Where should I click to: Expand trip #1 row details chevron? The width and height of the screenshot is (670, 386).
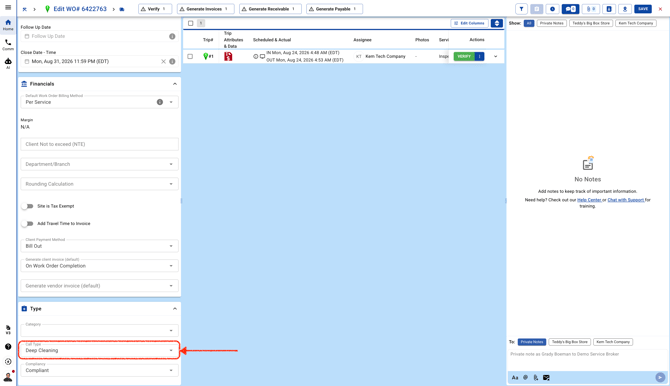496,56
